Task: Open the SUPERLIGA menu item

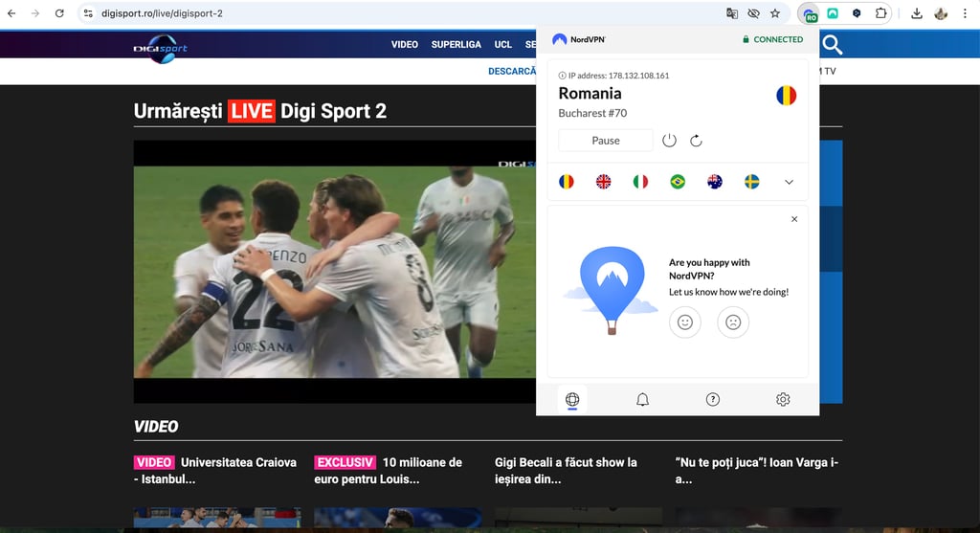Action: coord(456,44)
